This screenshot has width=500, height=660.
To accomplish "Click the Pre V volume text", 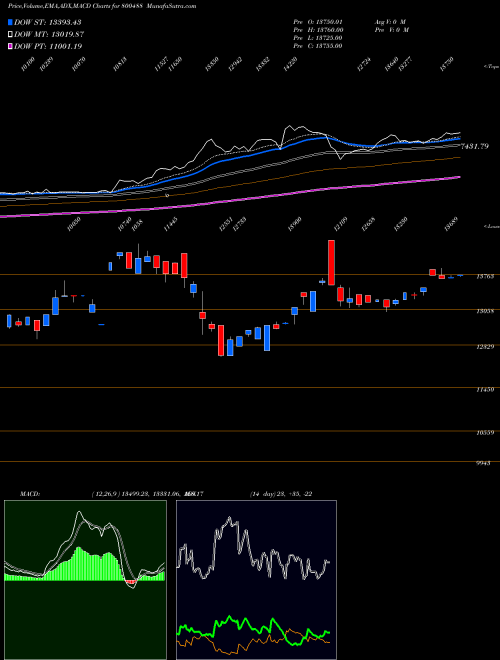I will (391, 29).
